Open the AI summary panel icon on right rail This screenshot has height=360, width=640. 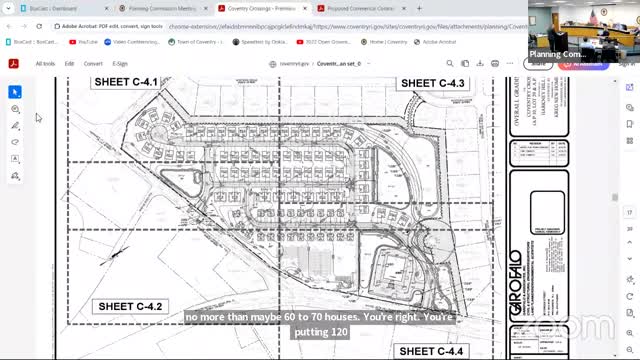[629, 87]
